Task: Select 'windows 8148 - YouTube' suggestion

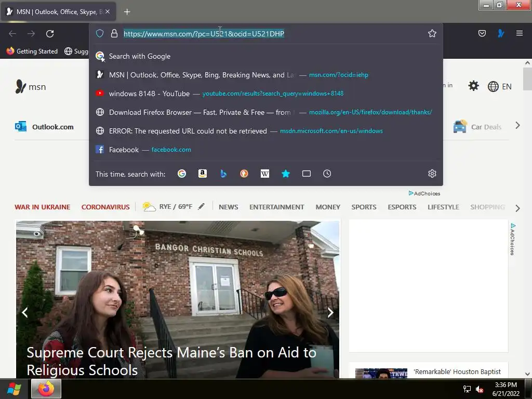Action: tap(265, 94)
